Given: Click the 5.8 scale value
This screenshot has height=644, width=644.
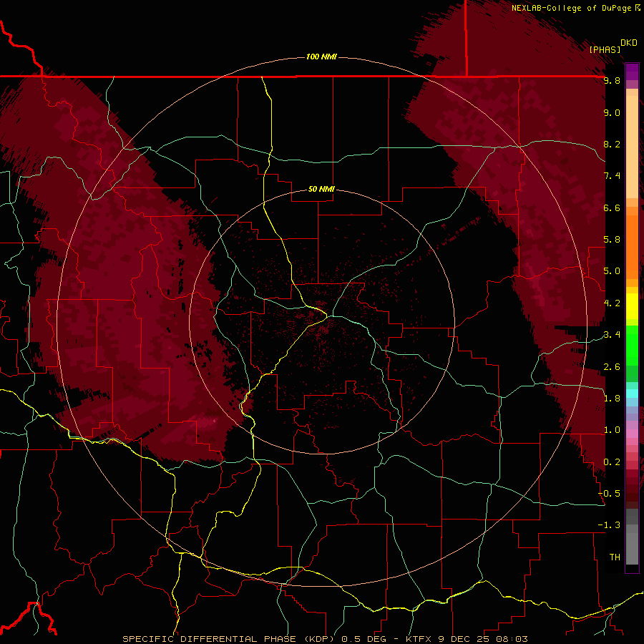Looking at the screenshot, I should (x=612, y=240).
